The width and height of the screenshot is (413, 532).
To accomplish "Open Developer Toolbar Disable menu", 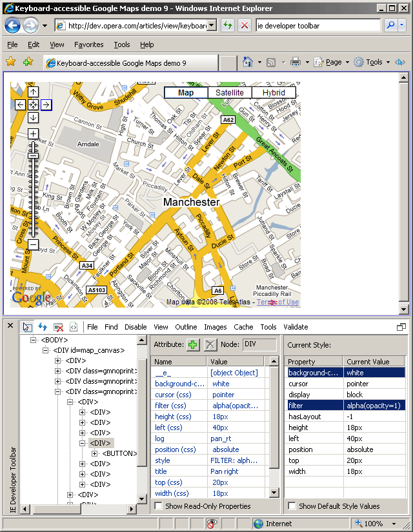I will [x=136, y=327].
